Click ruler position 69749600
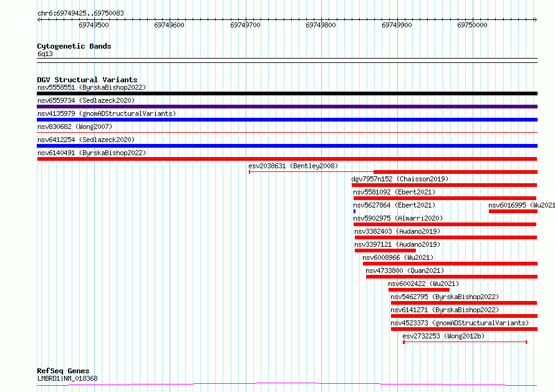 (169, 25)
